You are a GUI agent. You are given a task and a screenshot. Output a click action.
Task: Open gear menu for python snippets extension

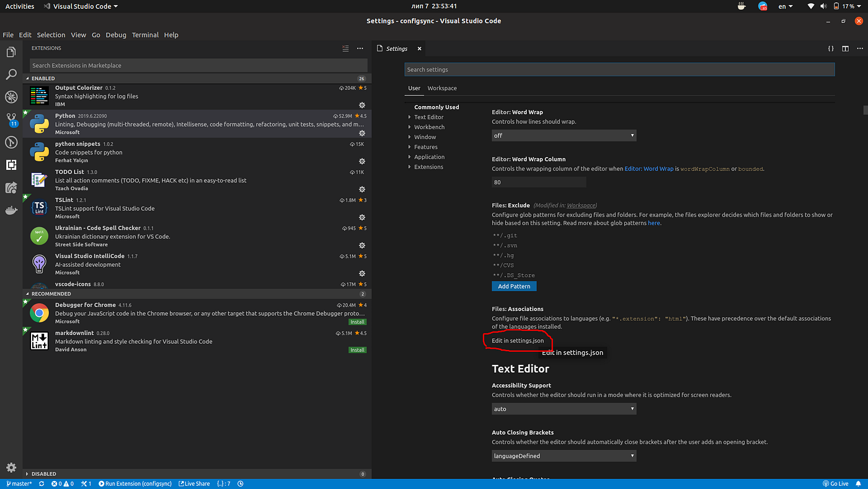[x=362, y=161]
